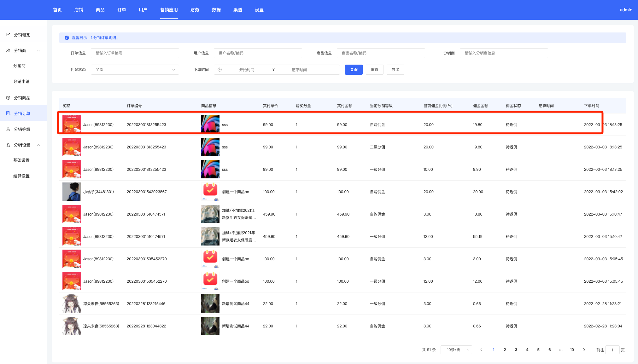Click the blue info icon beside 温馨提示
This screenshot has width=638, height=364.
[x=67, y=38]
